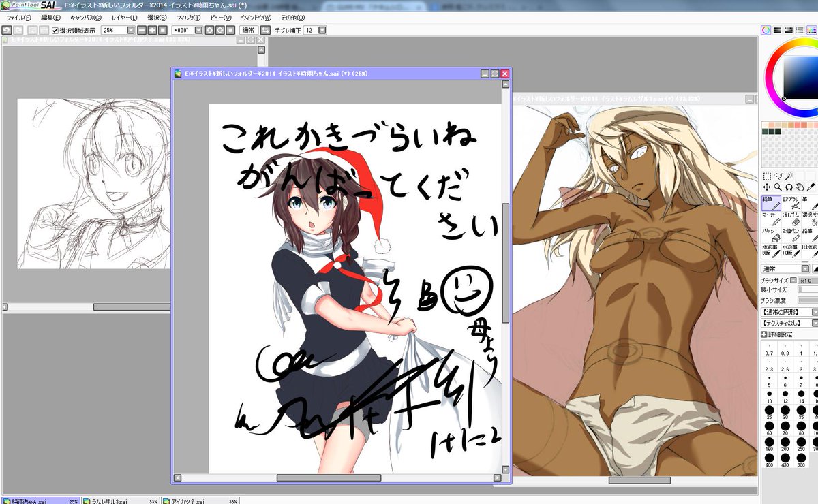Select the 2値ペン binary pen tool
Screen dimensions: 818x504
[x=791, y=235]
